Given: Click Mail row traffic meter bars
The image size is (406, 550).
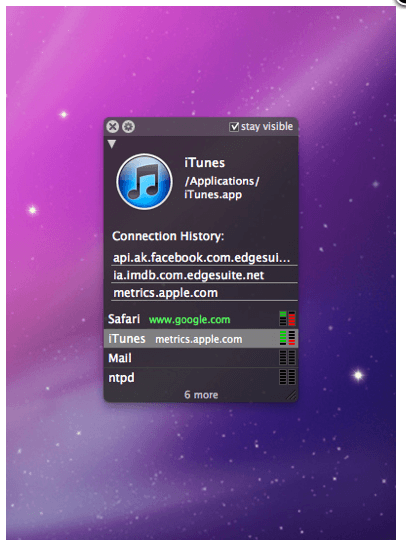Looking at the screenshot, I should click(x=287, y=357).
